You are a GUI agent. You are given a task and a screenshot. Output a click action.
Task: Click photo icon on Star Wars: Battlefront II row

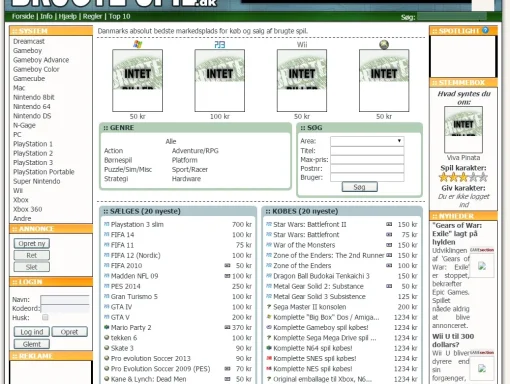[x=389, y=224]
